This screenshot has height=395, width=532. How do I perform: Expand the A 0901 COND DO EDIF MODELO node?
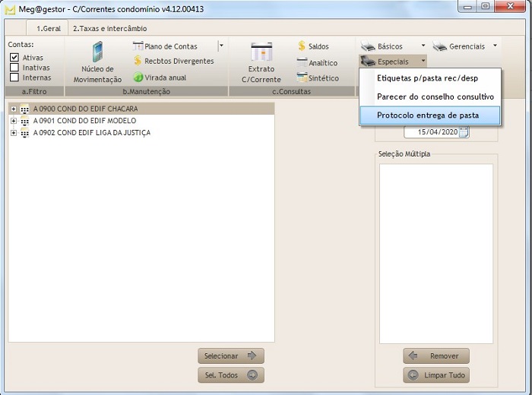14,121
